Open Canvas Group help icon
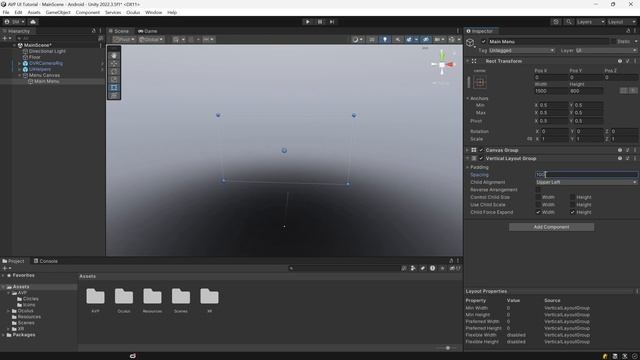 tap(620, 150)
